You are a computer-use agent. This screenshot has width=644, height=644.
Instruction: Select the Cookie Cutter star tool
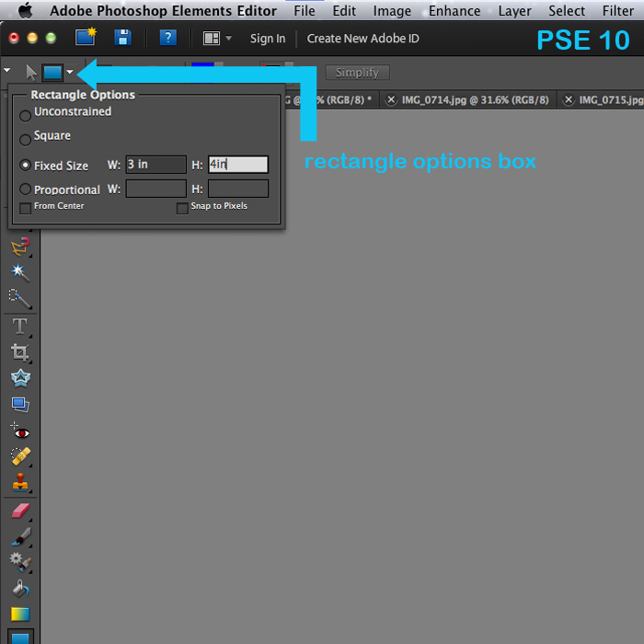tap(20, 378)
